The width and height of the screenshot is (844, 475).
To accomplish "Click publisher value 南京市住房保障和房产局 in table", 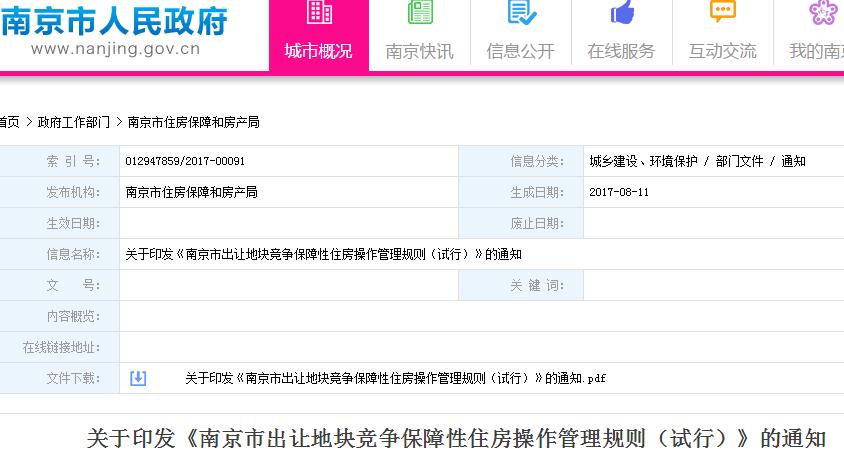I will 191,192.
